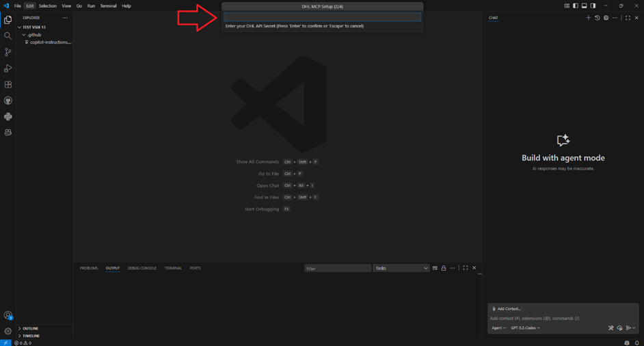This screenshot has width=644, height=346.
Task: Open the Terminal menu
Action: [108, 5]
